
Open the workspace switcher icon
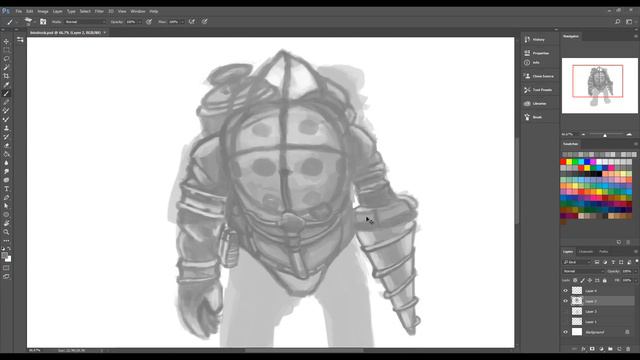pos(629,22)
